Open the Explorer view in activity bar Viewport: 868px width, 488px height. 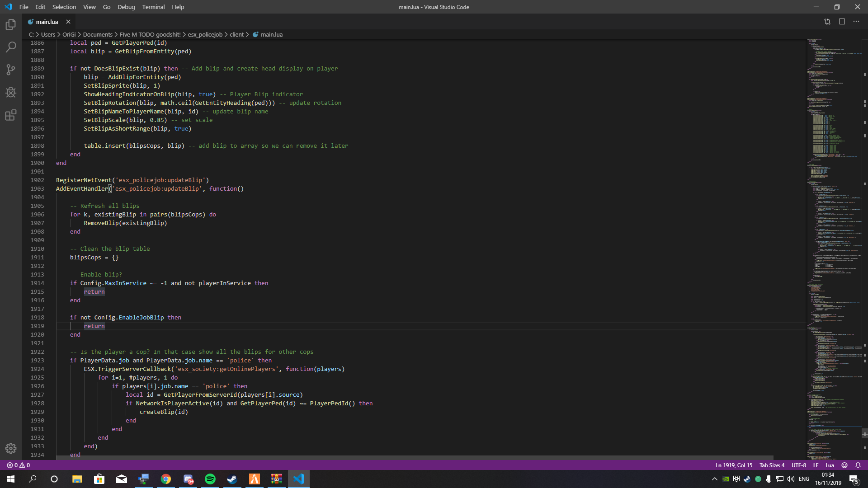(x=11, y=24)
